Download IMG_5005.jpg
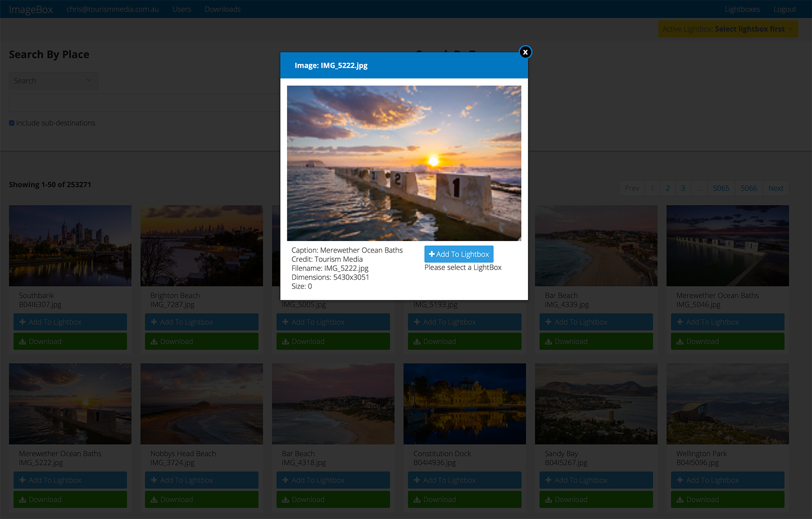 pos(333,341)
